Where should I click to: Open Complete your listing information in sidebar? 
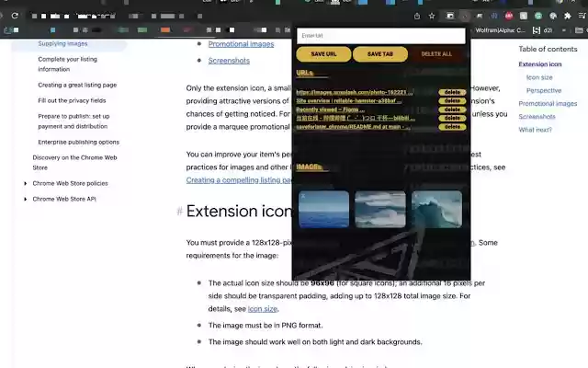point(67,64)
